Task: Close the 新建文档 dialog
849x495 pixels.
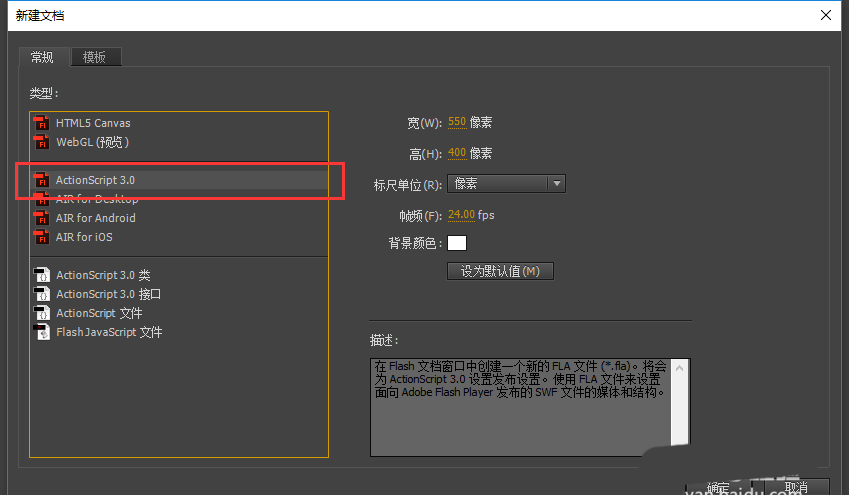Action: [x=826, y=15]
